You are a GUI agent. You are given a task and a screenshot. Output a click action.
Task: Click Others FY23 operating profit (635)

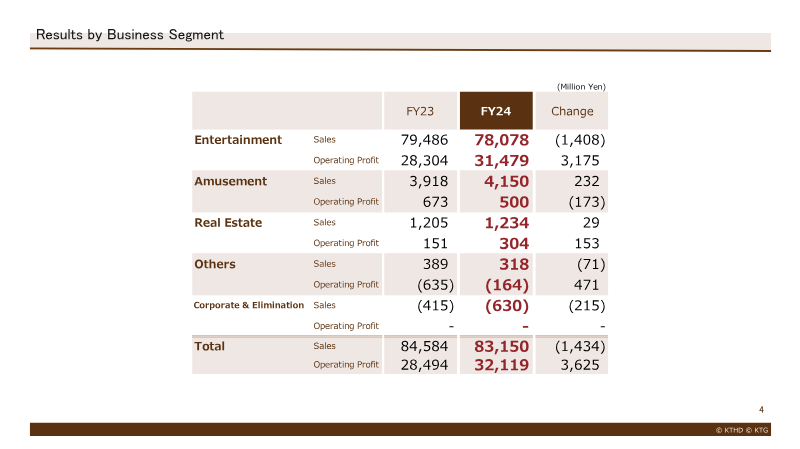coord(435,285)
